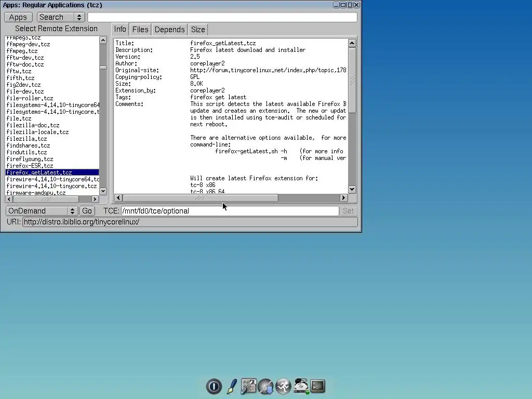Click info pane scroll left arrow
Viewport: 532px width, 399px height.
[x=118, y=197]
